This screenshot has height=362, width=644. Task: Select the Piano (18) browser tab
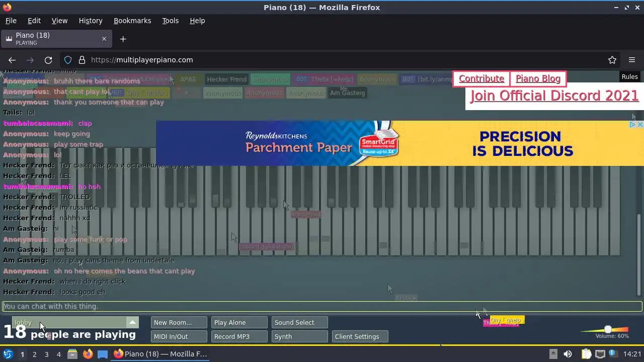55,39
